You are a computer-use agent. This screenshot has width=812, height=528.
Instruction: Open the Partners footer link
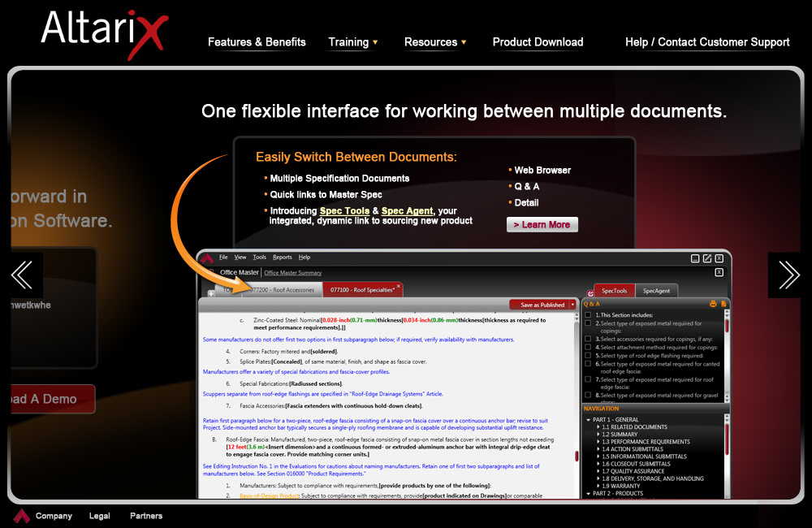coord(146,516)
